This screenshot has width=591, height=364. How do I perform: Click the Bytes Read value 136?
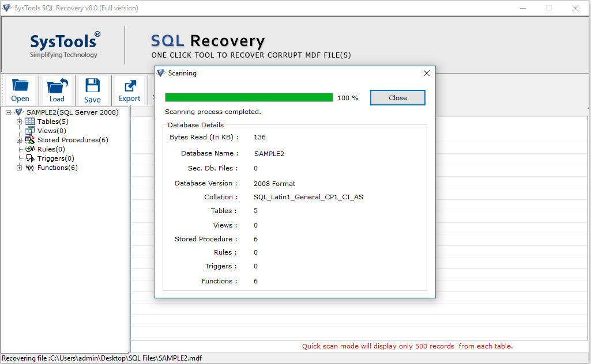pos(259,137)
